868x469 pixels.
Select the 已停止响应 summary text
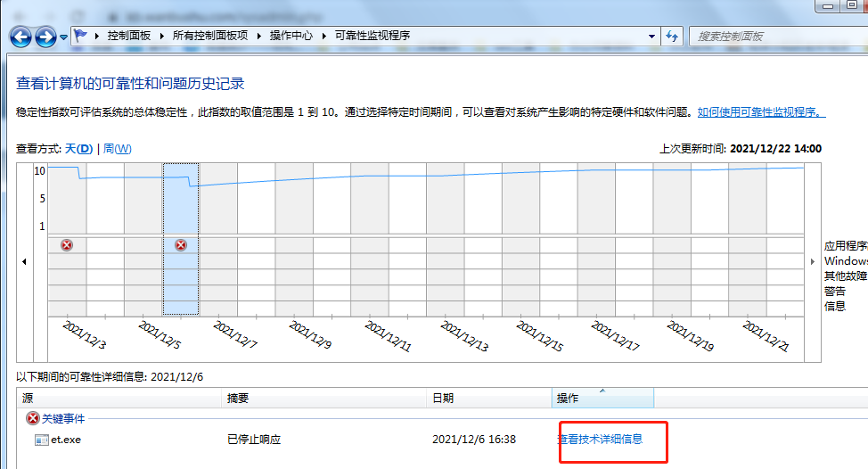click(x=254, y=440)
